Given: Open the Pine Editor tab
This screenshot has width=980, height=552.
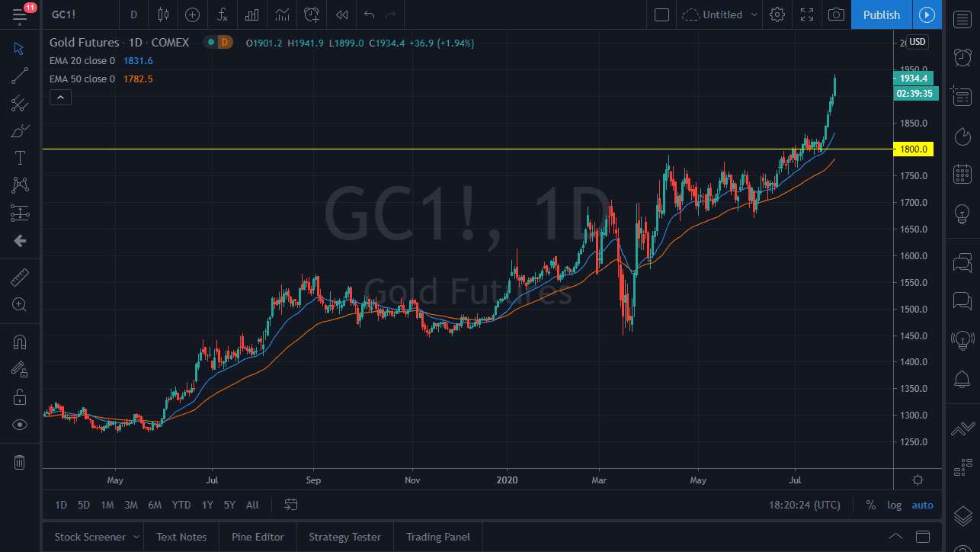Looking at the screenshot, I should click(x=258, y=537).
